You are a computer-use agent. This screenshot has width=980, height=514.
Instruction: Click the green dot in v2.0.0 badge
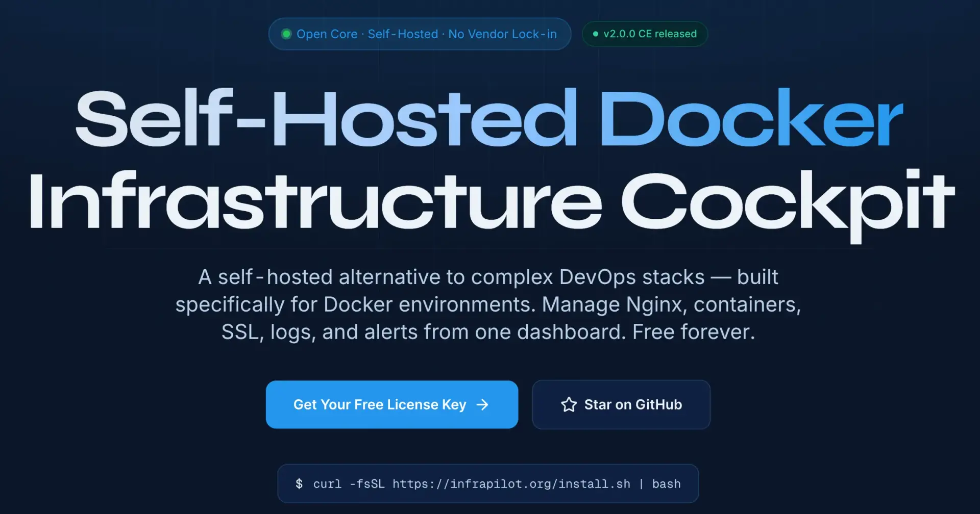pyautogui.click(x=595, y=34)
